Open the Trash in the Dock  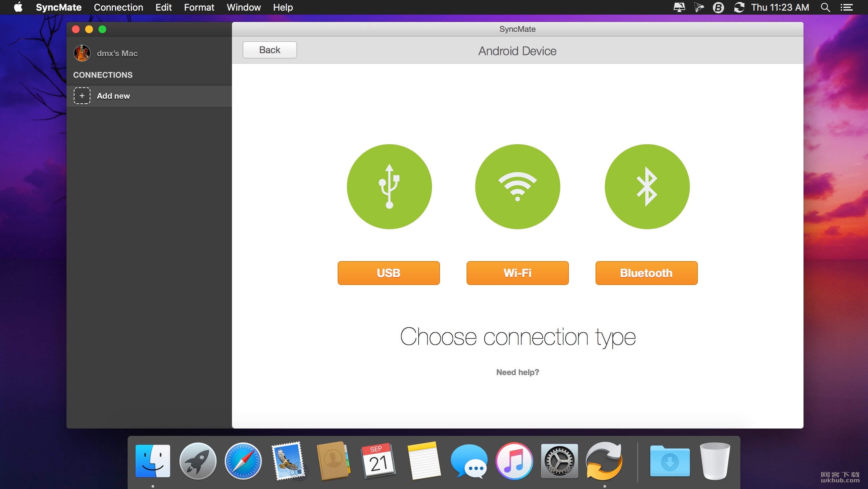pyautogui.click(x=715, y=461)
